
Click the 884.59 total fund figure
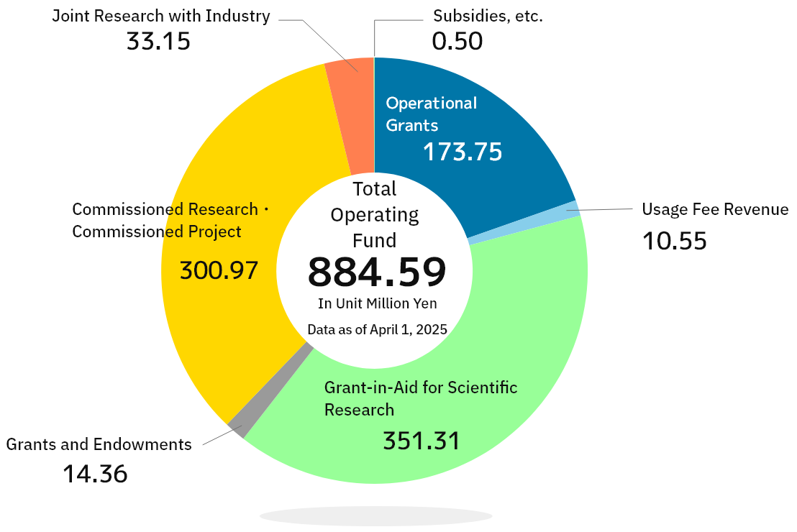pyautogui.click(x=377, y=272)
